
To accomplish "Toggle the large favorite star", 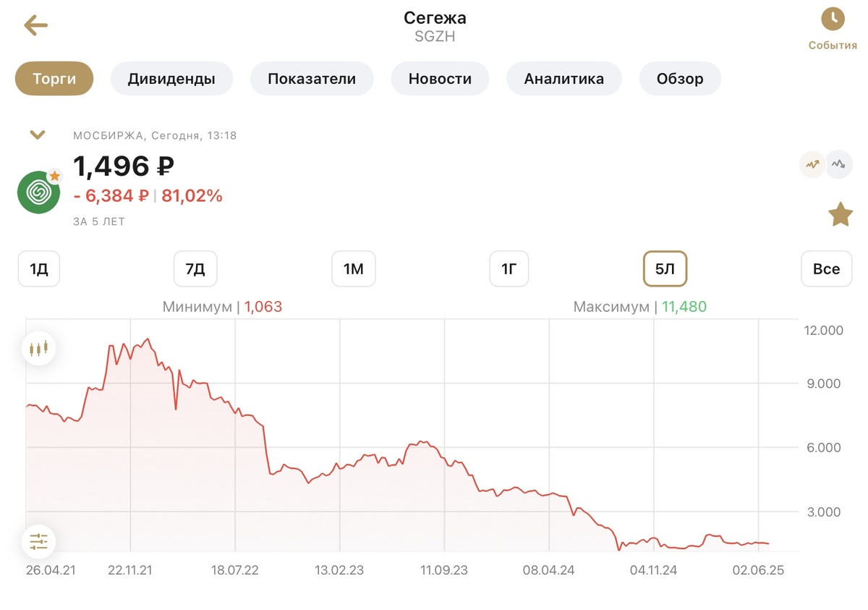I will pos(840,215).
